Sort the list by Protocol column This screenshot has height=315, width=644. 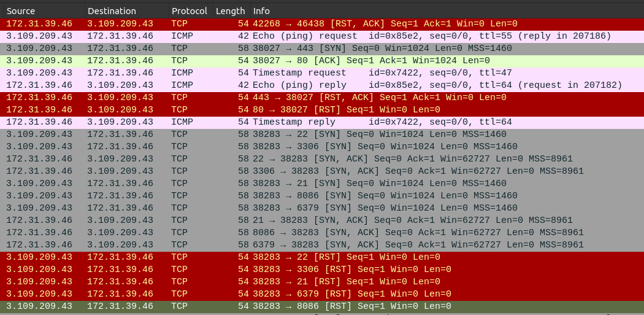[x=189, y=11]
